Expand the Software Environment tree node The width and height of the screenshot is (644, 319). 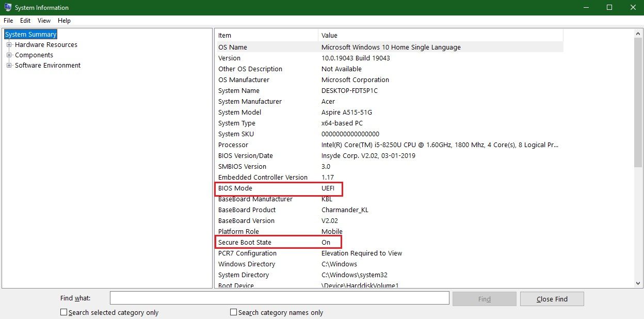pos(9,66)
